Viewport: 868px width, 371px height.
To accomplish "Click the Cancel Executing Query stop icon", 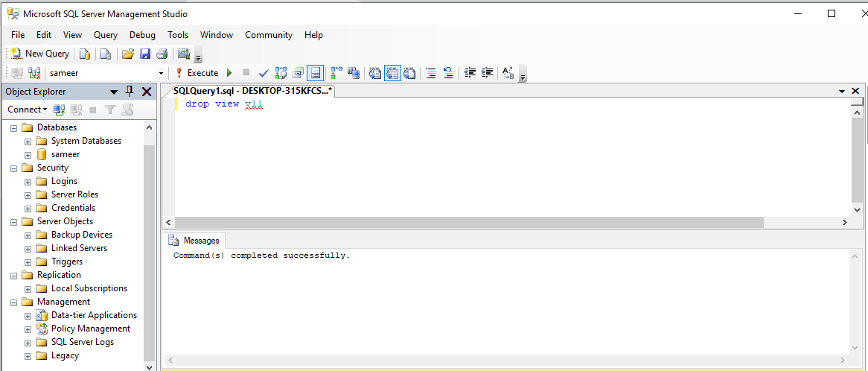I will point(246,72).
